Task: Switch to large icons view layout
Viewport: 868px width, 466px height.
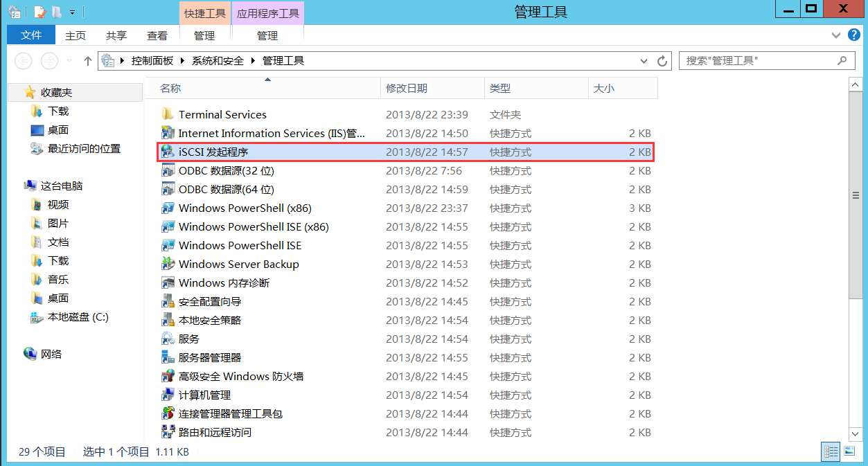Action: [849, 451]
